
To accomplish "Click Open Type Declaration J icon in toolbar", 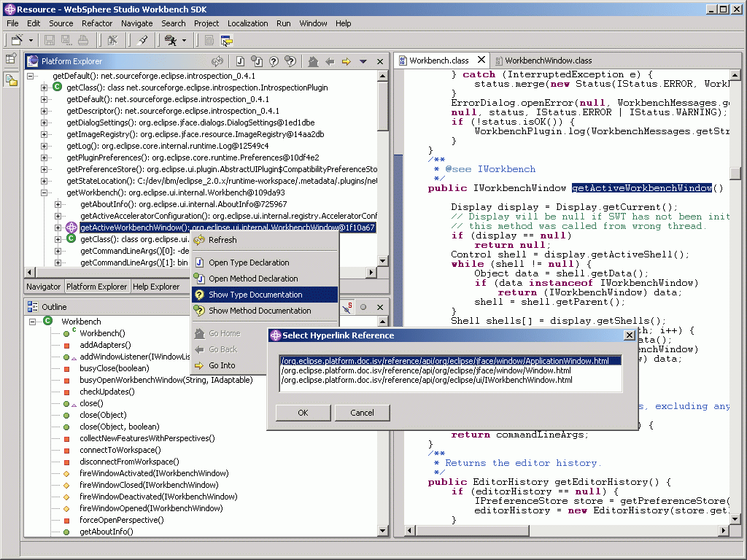I will [x=240, y=61].
